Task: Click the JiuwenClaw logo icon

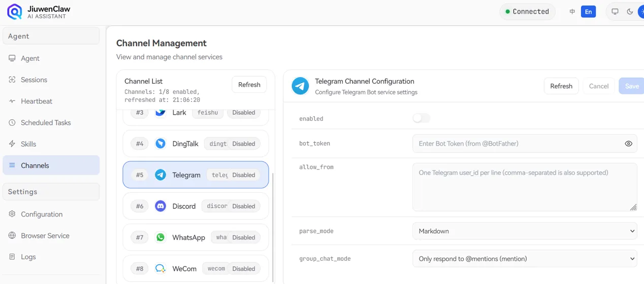Action: [15, 12]
